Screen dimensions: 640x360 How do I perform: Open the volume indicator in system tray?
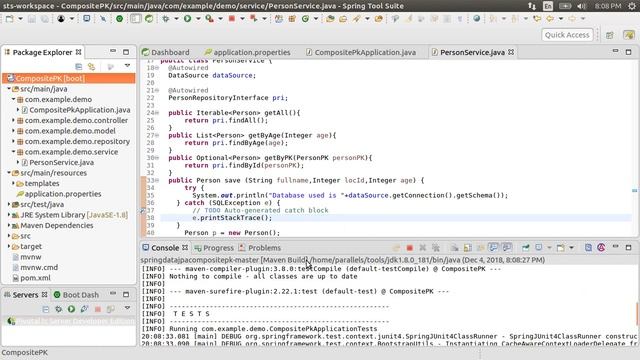click(582, 6)
